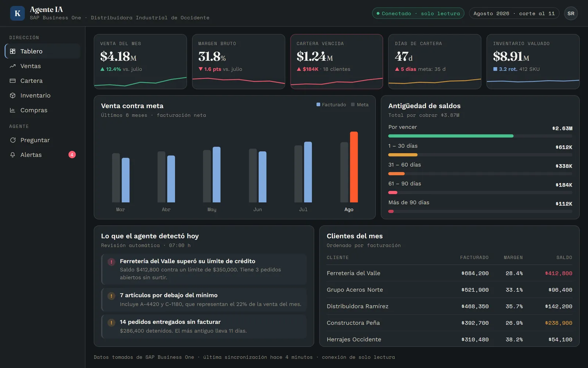Image resolution: width=588 pixels, height=368 pixels.
Task: Click the alert icon for Ferretería del Valle
Action: point(111,262)
